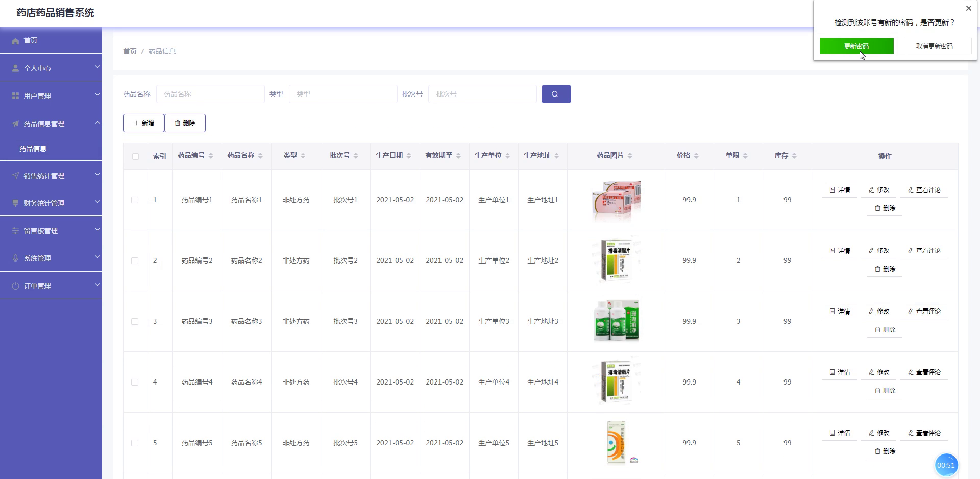Click the 药品名称 search input field
This screenshot has height=479, width=980.
[x=210, y=94]
